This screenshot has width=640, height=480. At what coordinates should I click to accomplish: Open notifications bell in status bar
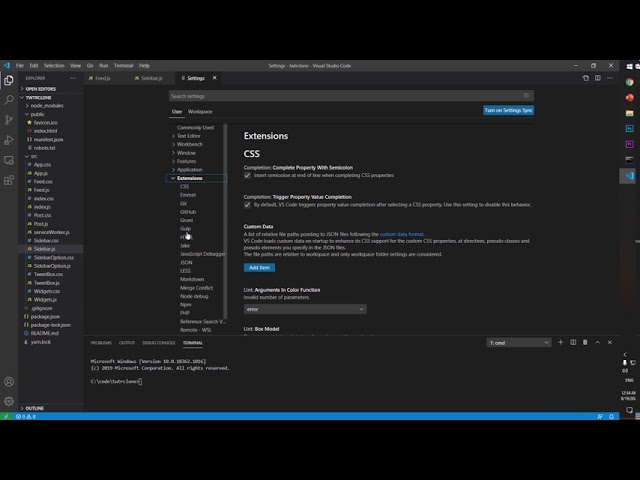pos(611,416)
